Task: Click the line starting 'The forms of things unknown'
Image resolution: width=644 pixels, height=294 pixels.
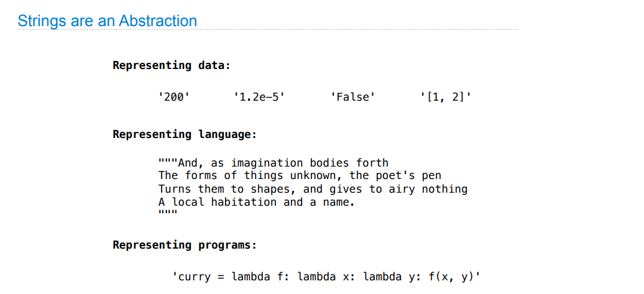Action: pos(300,176)
